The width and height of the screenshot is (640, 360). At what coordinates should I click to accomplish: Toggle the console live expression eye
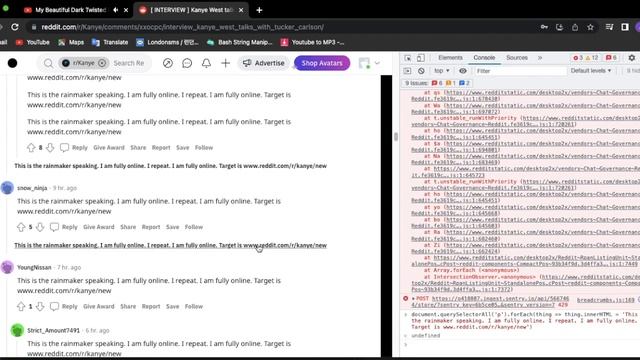[x=462, y=71]
